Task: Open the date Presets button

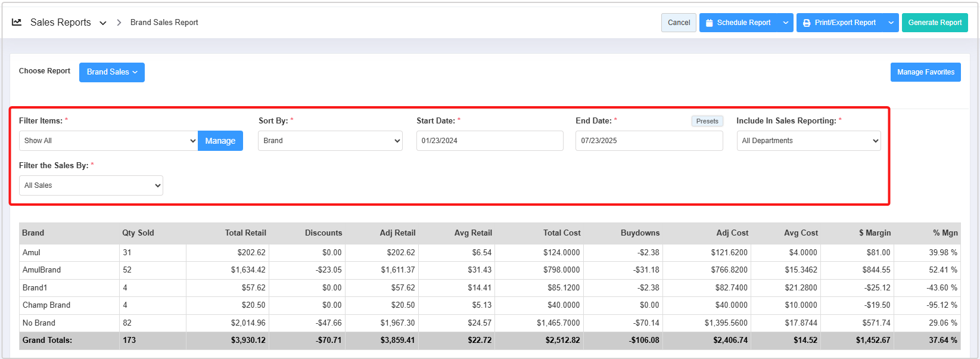Action: tap(707, 121)
